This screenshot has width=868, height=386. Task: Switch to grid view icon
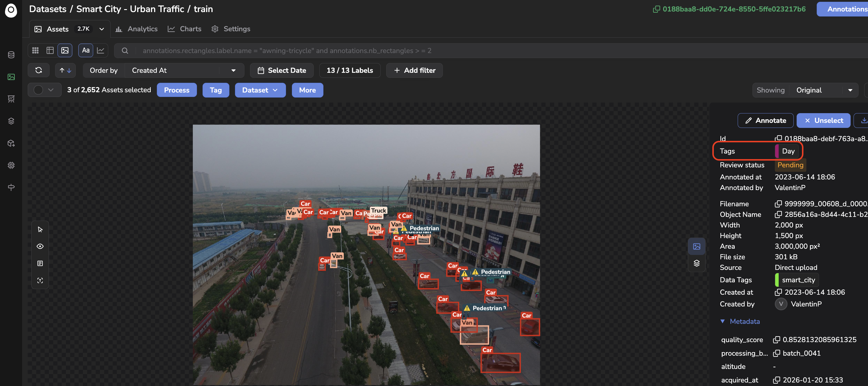[x=35, y=50]
